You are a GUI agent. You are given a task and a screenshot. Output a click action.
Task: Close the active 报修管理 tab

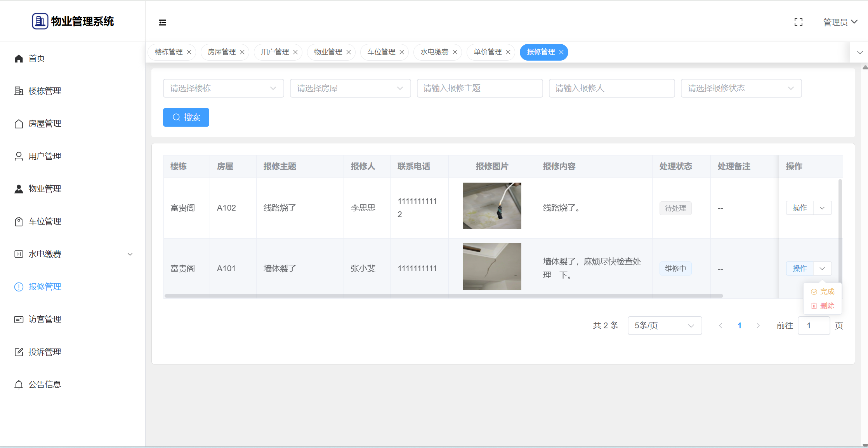pos(561,52)
